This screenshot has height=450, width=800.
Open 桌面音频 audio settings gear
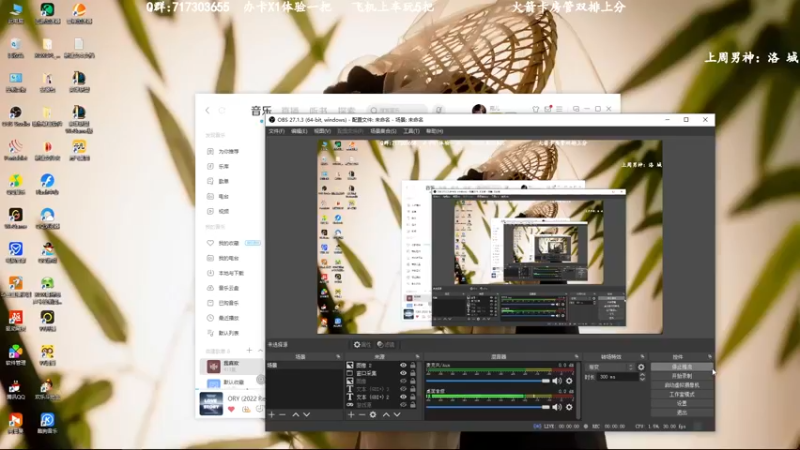pyautogui.click(x=569, y=407)
